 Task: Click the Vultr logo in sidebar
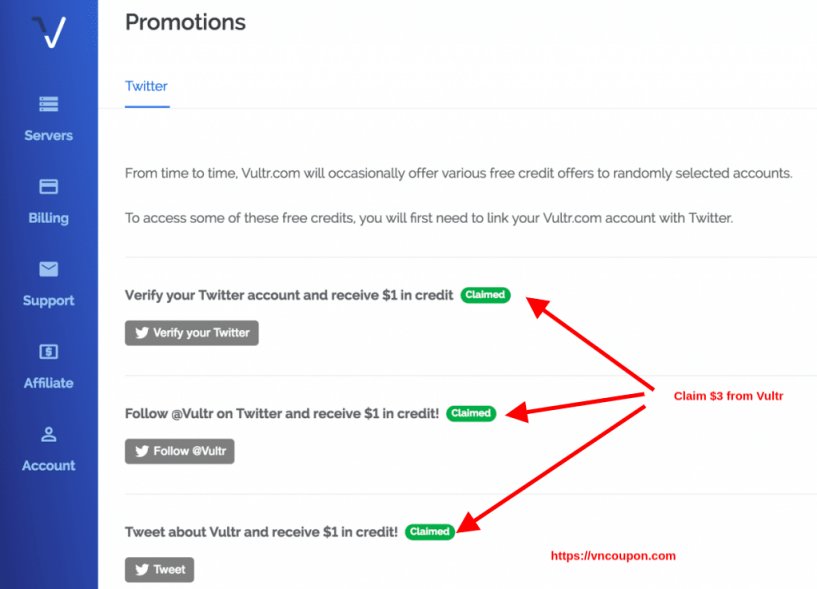pyautogui.click(x=49, y=32)
